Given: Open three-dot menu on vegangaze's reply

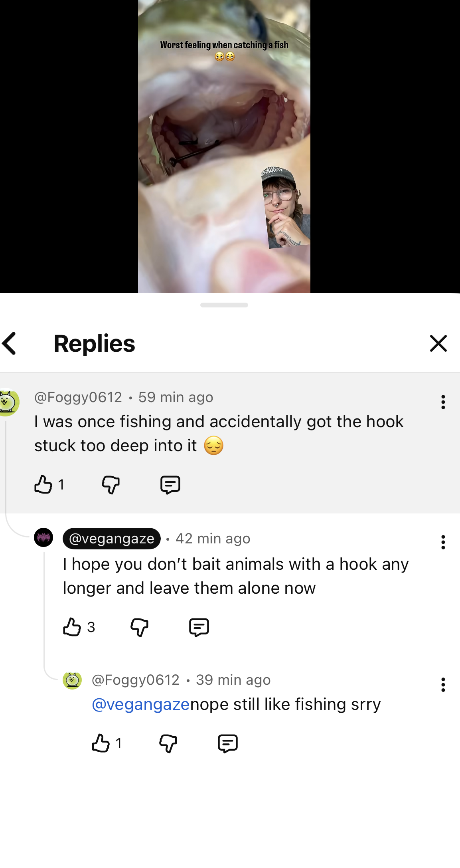Looking at the screenshot, I should 443,542.
